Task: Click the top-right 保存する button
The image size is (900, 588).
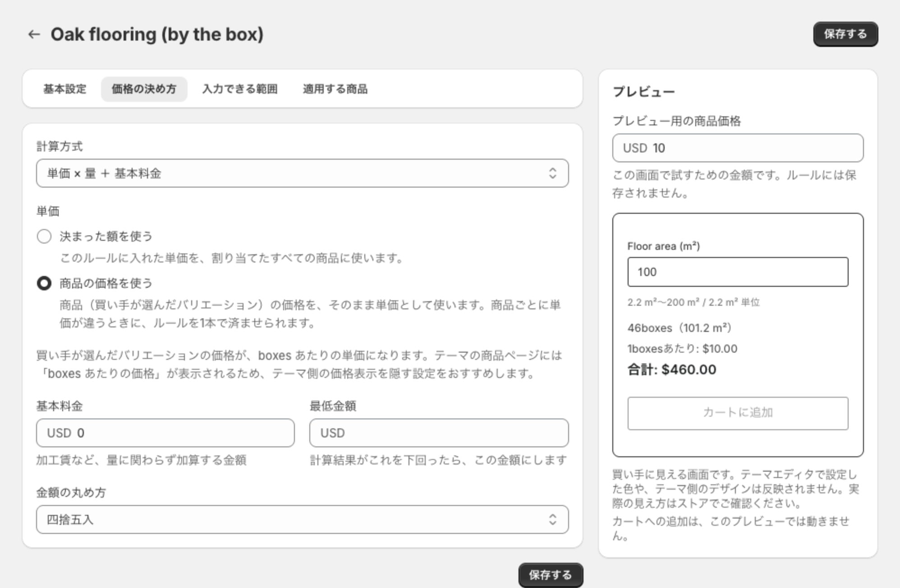Action: coord(845,34)
